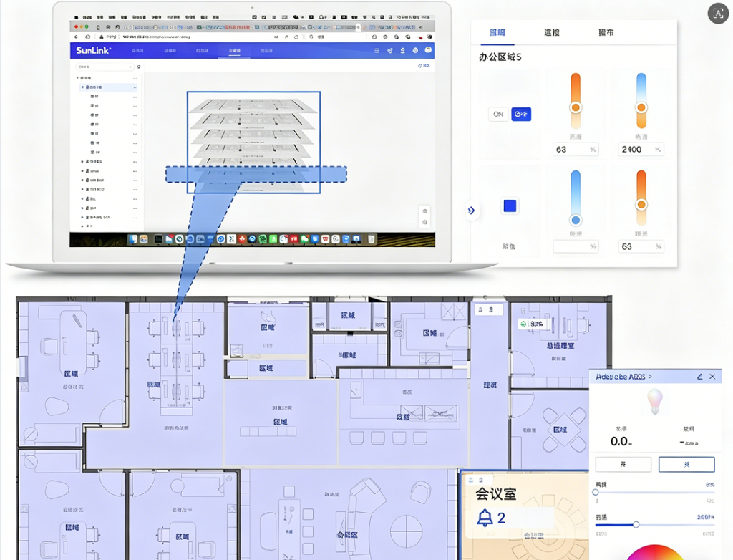This screenshot has height=560, width=733.
Task: Click the refresh icon beside the sidebar search box
Action: pyautogui.click(x=139, y=67)
